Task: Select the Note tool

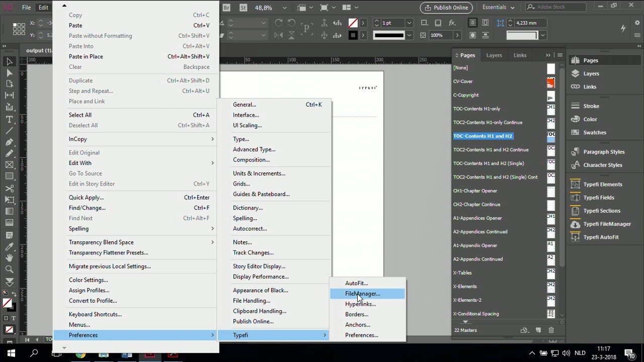Action: [10, 235]
